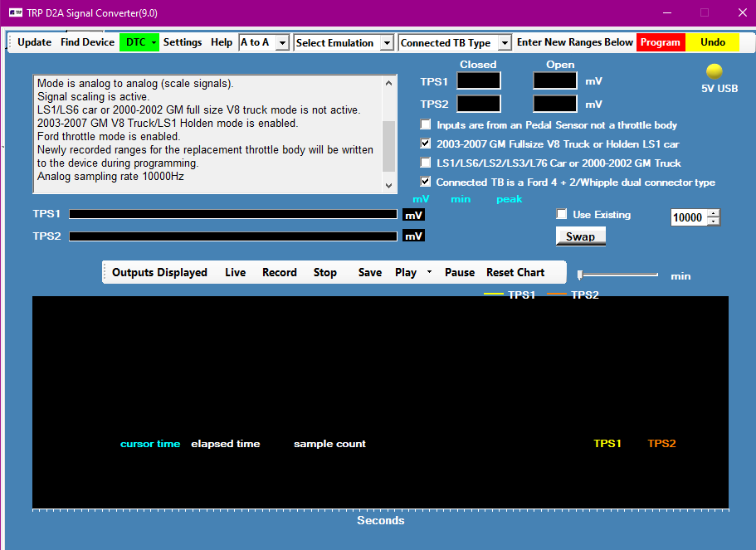This screenshot has width=756, height=550.
Task: Open the Settings menu
Action: (183, 42)
